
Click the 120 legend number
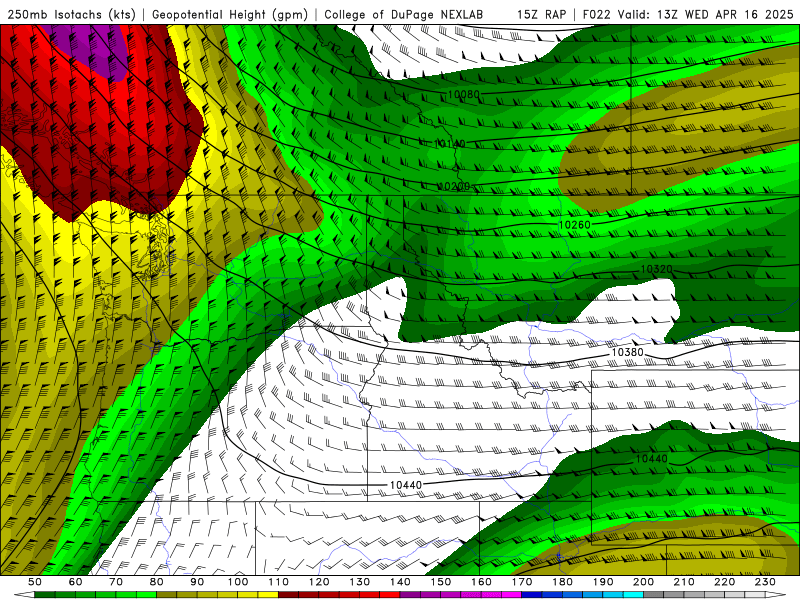pos(319,582)
